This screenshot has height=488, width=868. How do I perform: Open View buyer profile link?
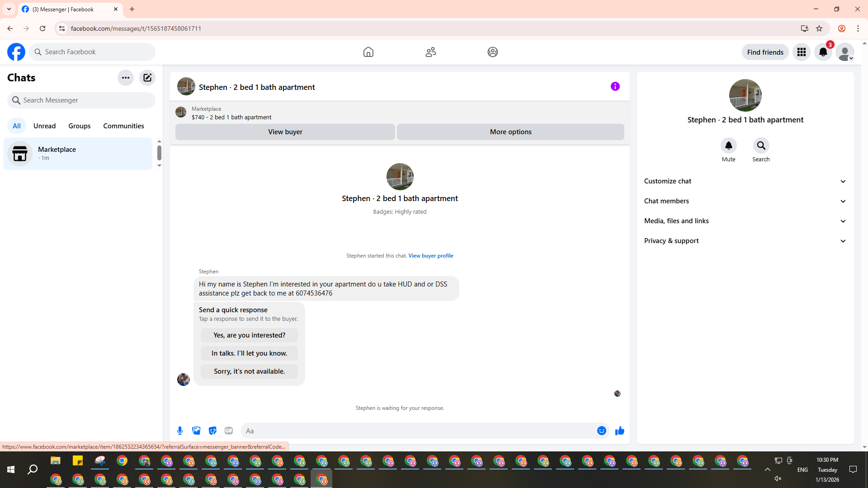tap(430, 256)
